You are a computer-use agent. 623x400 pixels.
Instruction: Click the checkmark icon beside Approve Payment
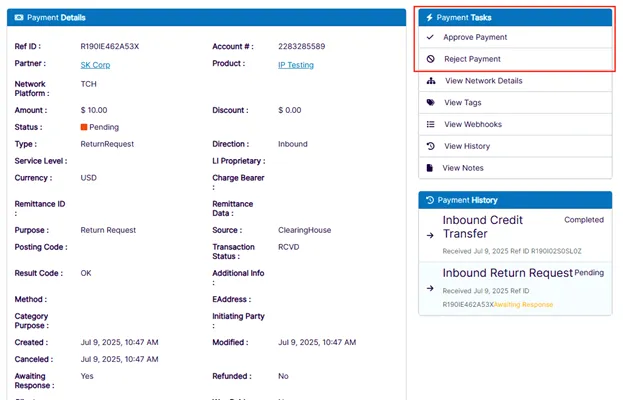[x=430, y=37]
